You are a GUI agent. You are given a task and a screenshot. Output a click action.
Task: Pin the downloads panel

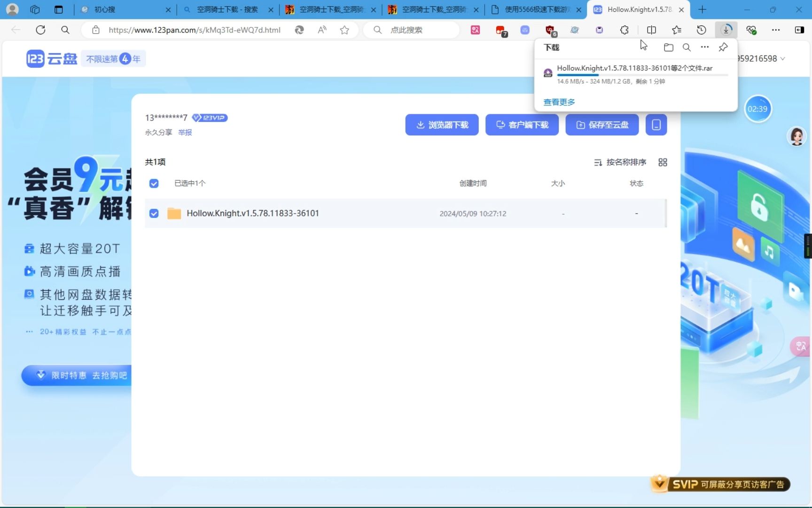(x=723, y=47)
